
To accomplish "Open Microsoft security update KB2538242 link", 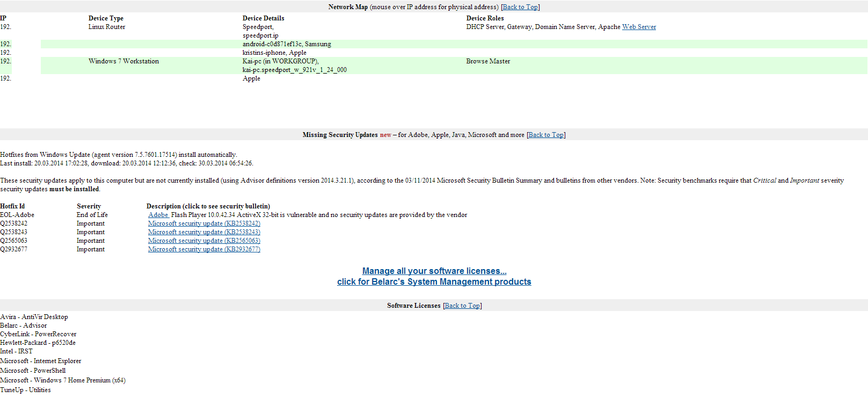I will point(204,223).
